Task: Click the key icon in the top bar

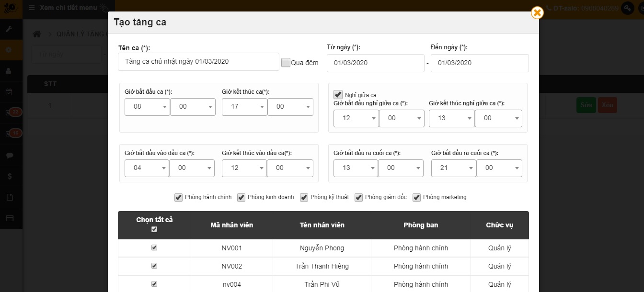Action: 627,8
